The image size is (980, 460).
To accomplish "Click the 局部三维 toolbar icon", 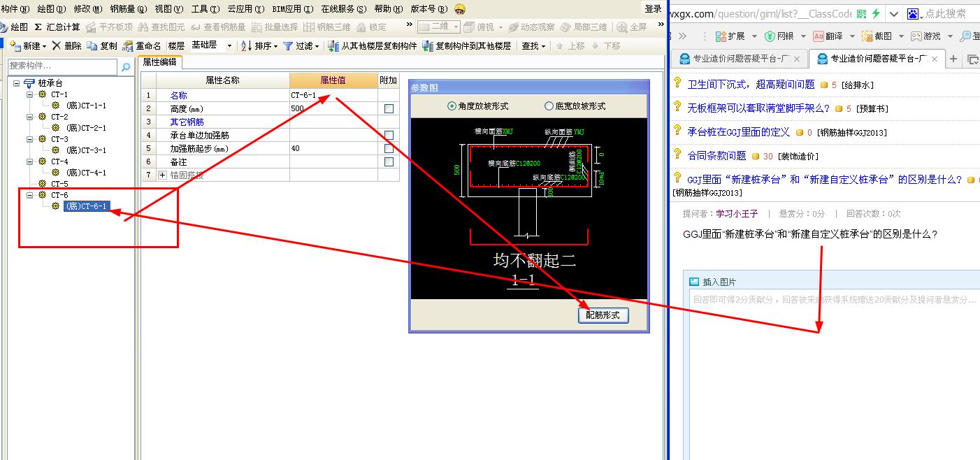I will 565,27.
